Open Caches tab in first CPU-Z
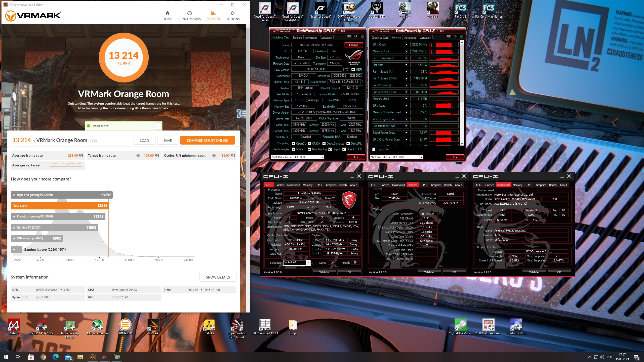Screen dimensions: 644x362 280,185
